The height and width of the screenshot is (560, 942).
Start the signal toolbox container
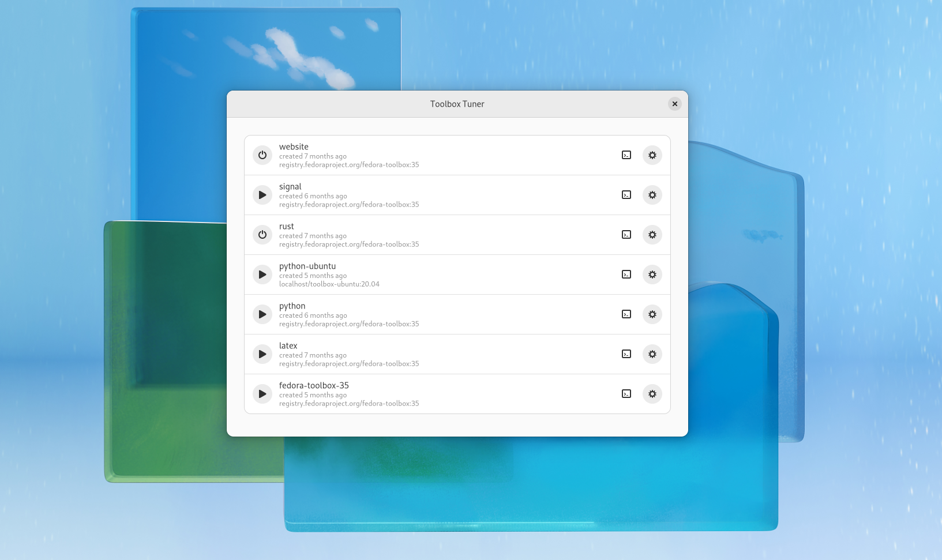point(262,195)
